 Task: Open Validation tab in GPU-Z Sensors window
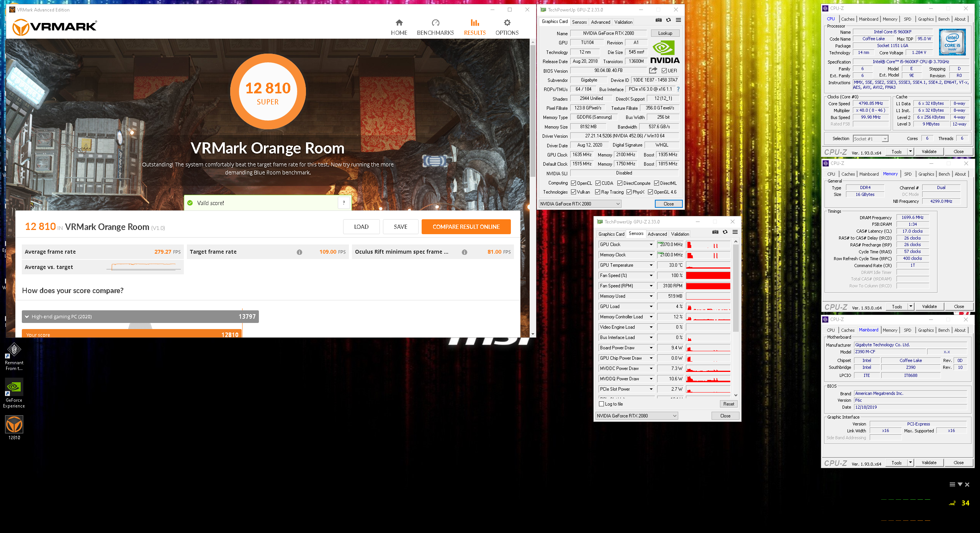680,234
